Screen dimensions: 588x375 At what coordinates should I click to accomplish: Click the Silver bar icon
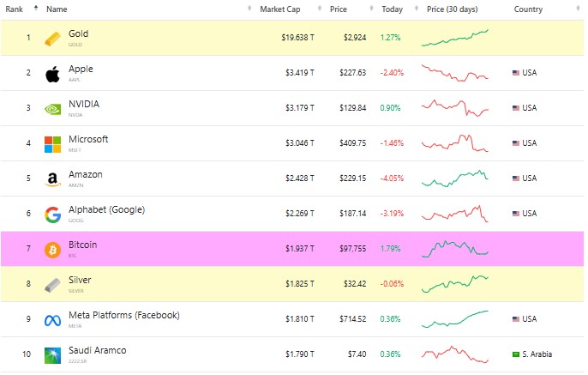(52, 284)
